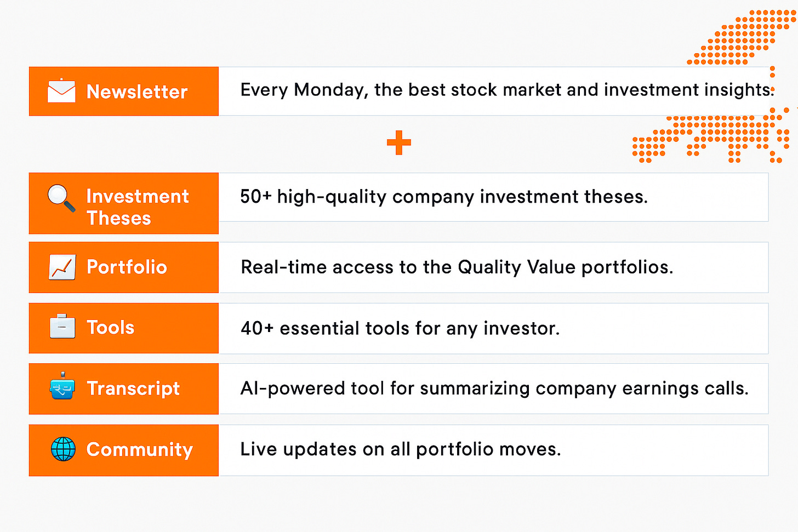Screen dimensions: 798x532
Task: Select the Transcript label
Action: (x=133, y=388)
